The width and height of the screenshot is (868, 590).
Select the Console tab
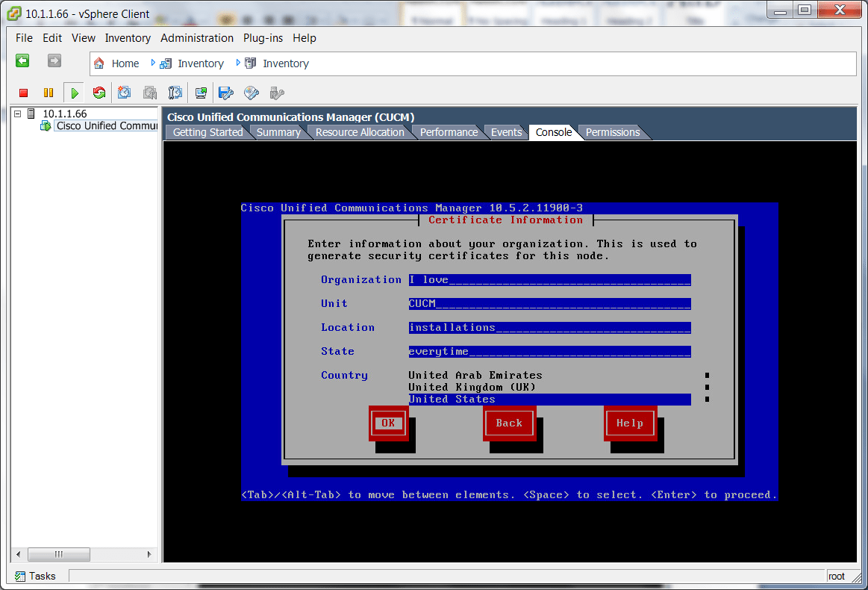pos(554,132)
